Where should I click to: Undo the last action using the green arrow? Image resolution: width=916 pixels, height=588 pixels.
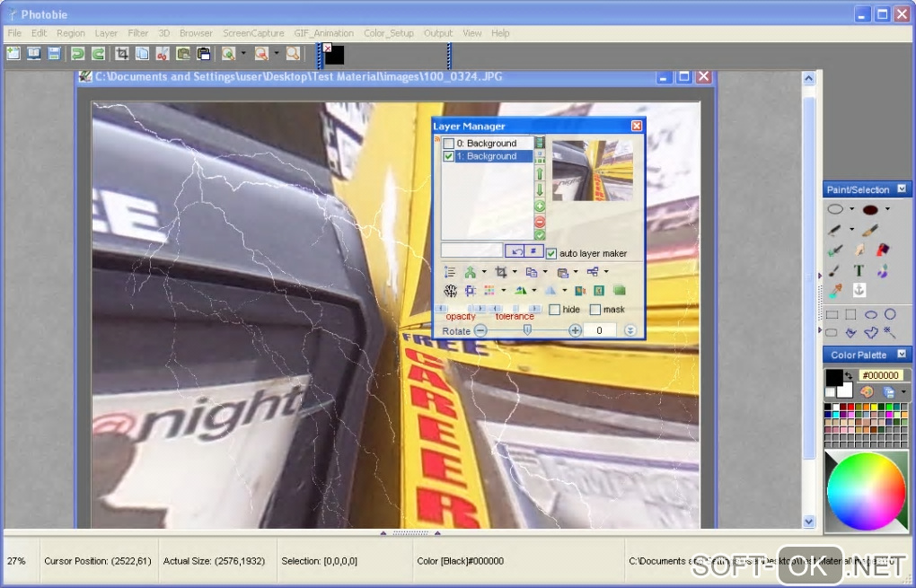(x=78, y=54)
